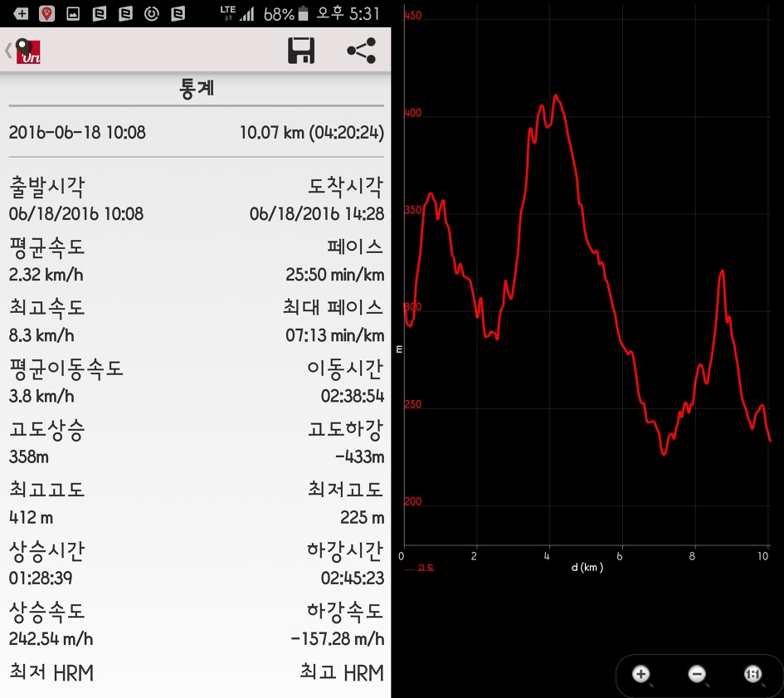Tap the min altitude value 225 m

pyautogui.click(x=363, y=517)
